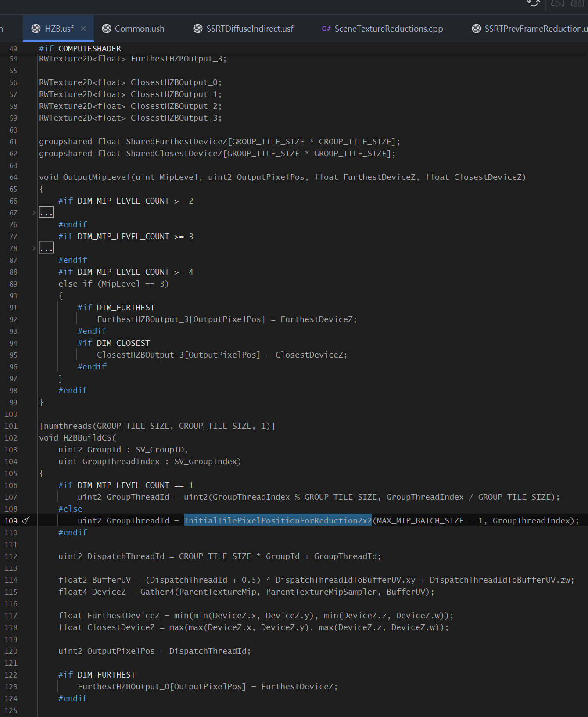The image size is (588, 717).
Task: Click the Common.ush file icon
Action: click(x=107, y=29)
